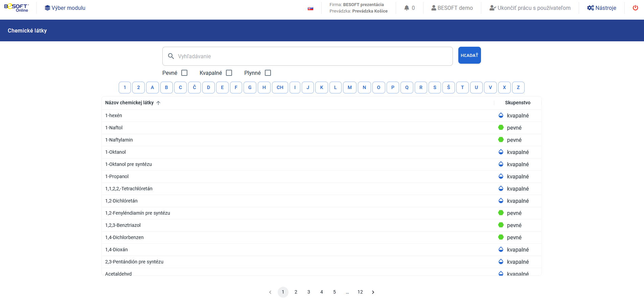This screenshot has height=301, width=644.
Task: Sort by Názov chemickej látky column
Action: point(129,103)
